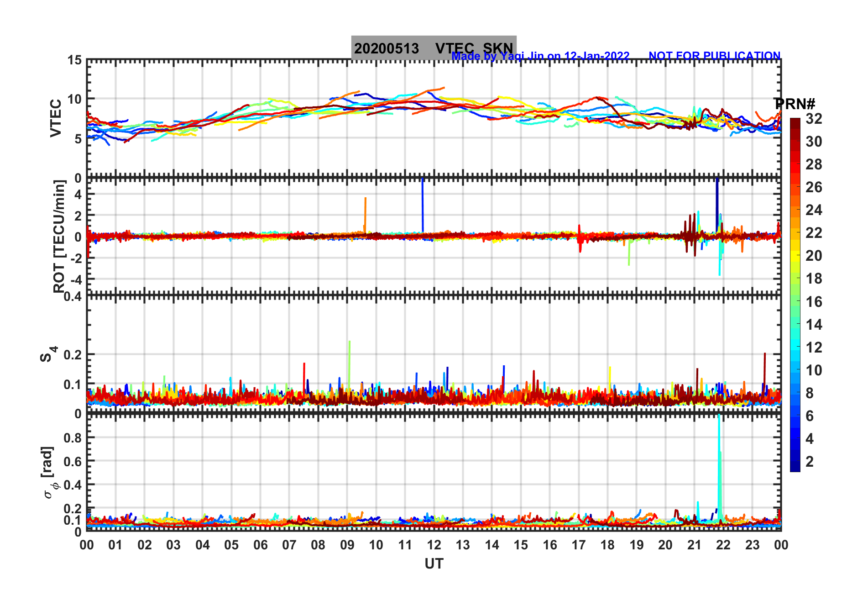Viewport: 868px width, 590px height.
Task: Click the UT axis tick label '13'
Action: click(463, 545)
